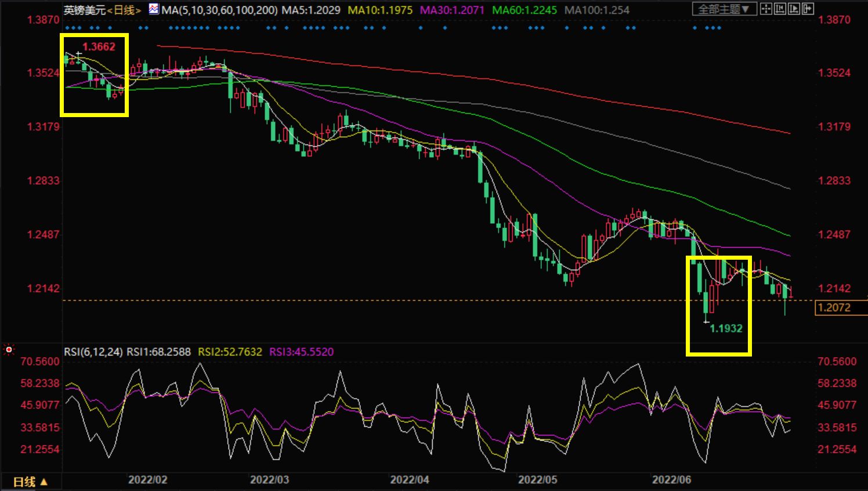
Task: Click the MA indicator chart icon
Action: coord(154,9)
